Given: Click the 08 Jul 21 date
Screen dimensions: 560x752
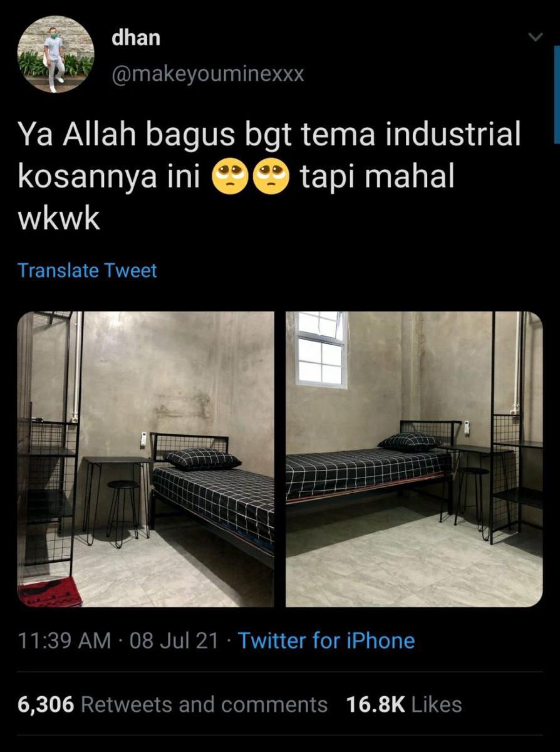Looking at the screenshot, I should point(174,641).
